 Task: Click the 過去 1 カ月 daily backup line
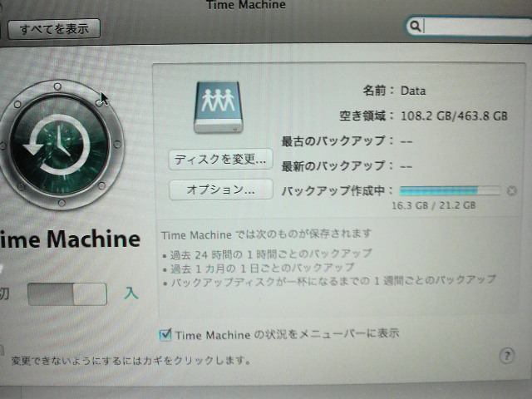[259, 268]
